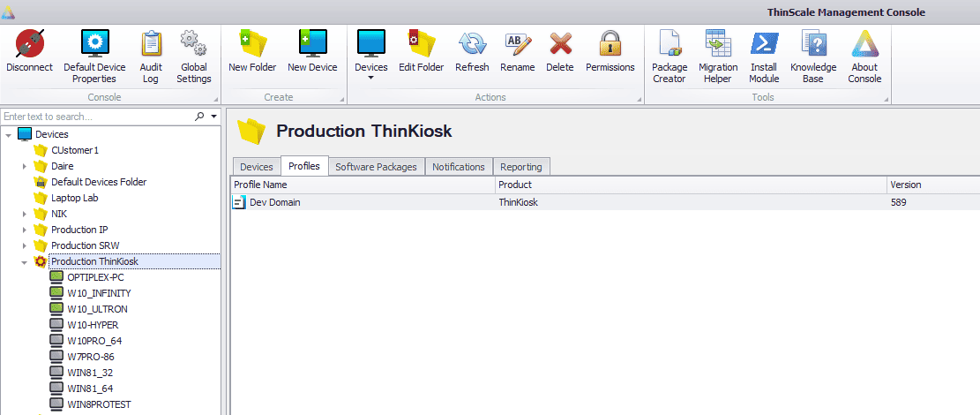Select the WIN81_32 device
The image size is (980, 415).
coord(90,373)
